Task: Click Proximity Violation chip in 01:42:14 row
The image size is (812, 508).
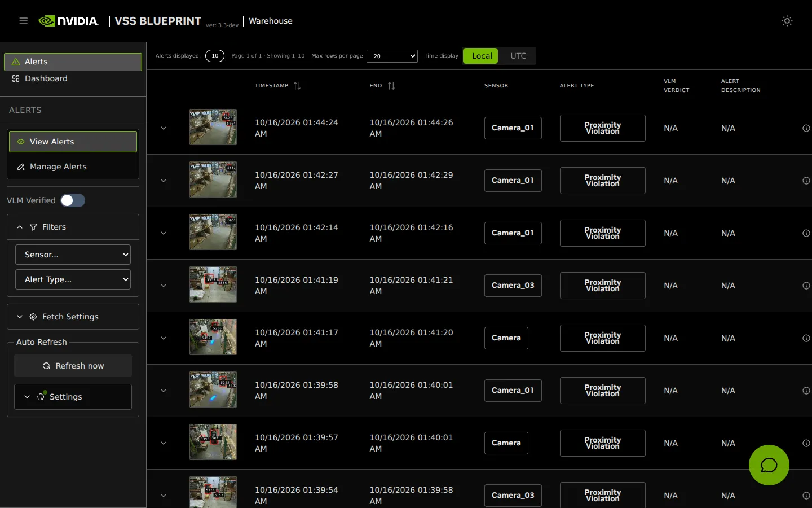Action: (602, 233)
